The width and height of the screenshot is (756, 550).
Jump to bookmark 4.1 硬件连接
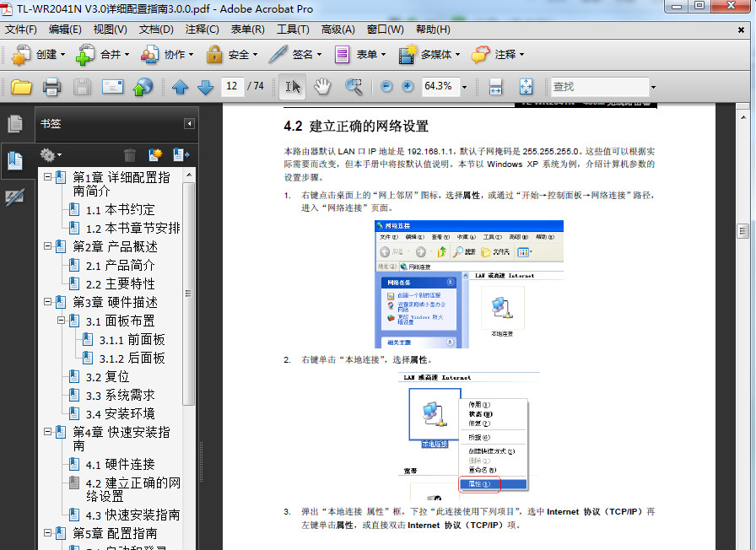pyautogui.click(x=120, y=465)
